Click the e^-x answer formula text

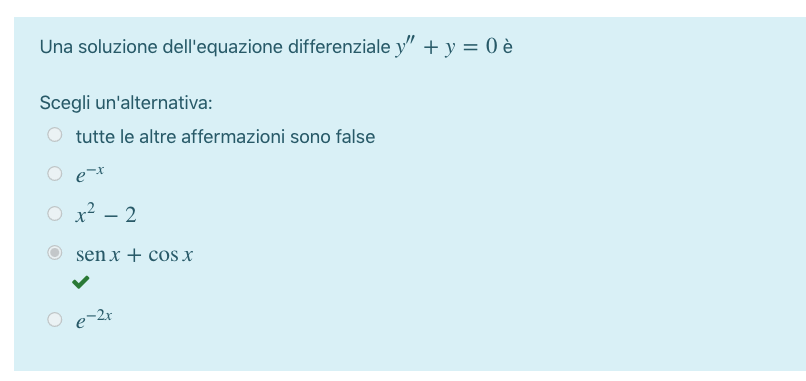90,174
